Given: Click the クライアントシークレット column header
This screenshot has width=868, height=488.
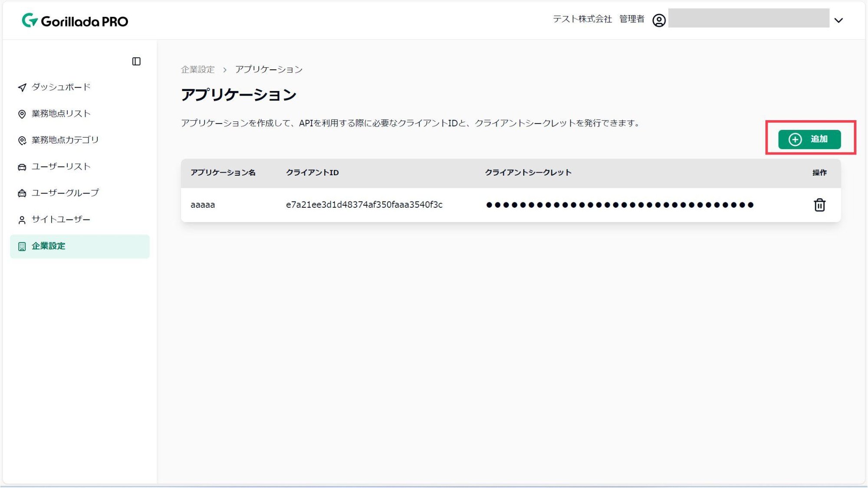Looking at the screenshot, I should pos(528,173).
